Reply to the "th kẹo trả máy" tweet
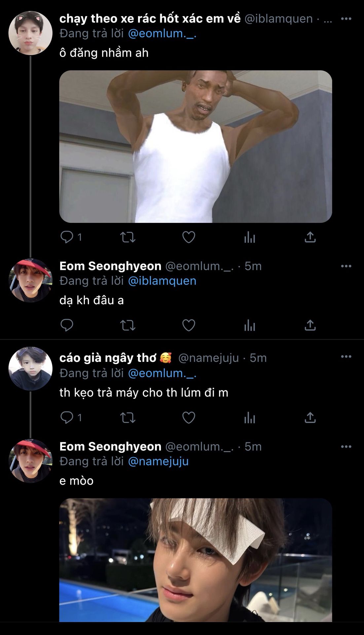The image size is (364, 635). [67, 418]
